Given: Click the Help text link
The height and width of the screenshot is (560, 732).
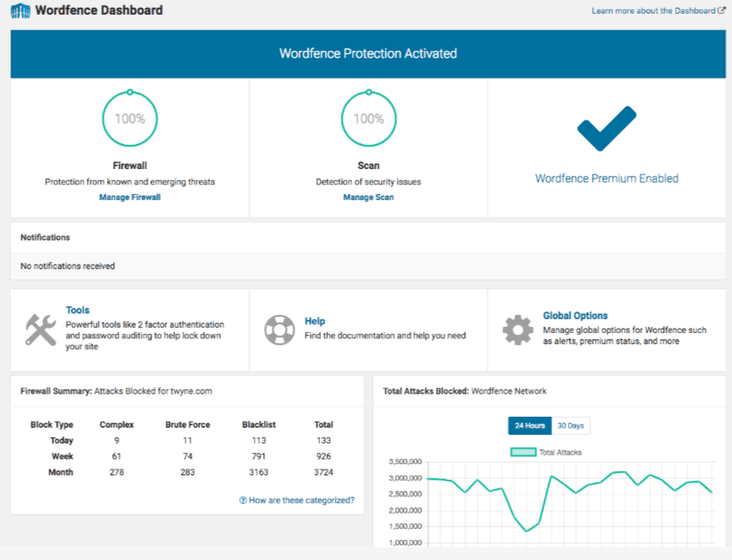Looking at the screenshot, I should [315, 320].
